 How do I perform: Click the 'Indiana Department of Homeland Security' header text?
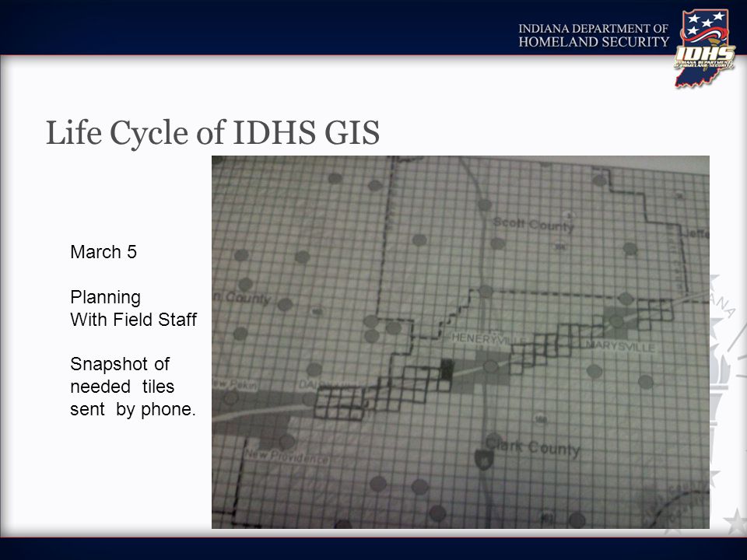(594, 36)
